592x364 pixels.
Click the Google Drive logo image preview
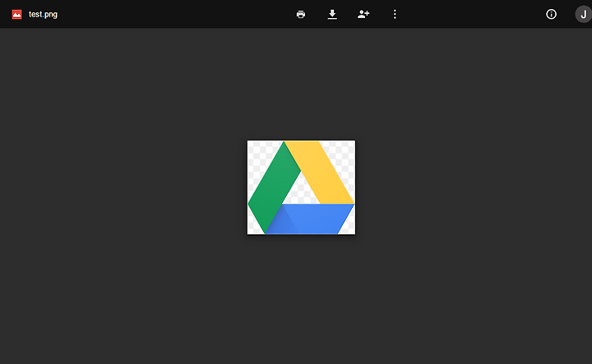301,187
